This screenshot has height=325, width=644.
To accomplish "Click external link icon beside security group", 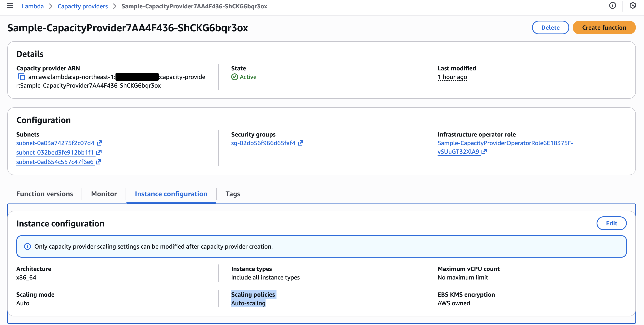I will pos(300,143).
